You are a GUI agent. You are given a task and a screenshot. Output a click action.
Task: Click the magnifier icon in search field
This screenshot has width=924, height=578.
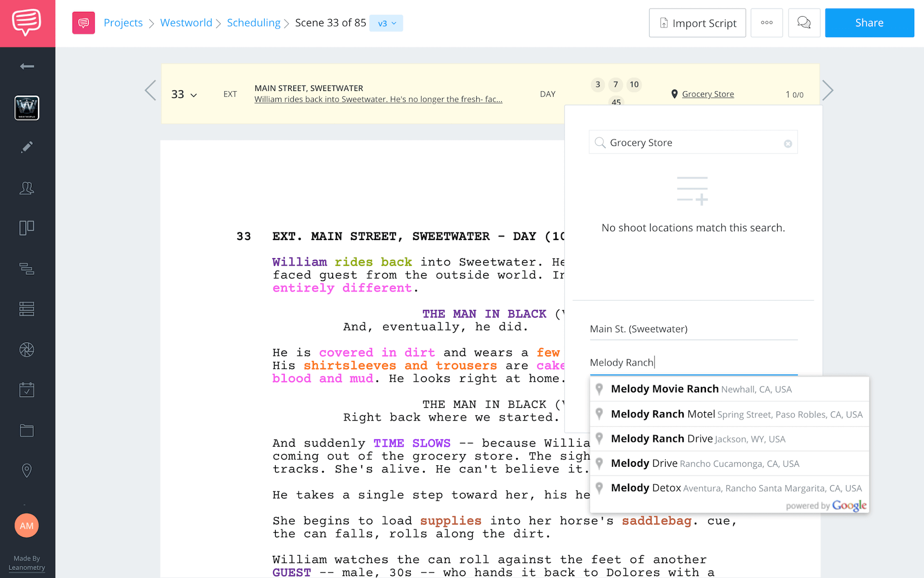click(600, 143)
